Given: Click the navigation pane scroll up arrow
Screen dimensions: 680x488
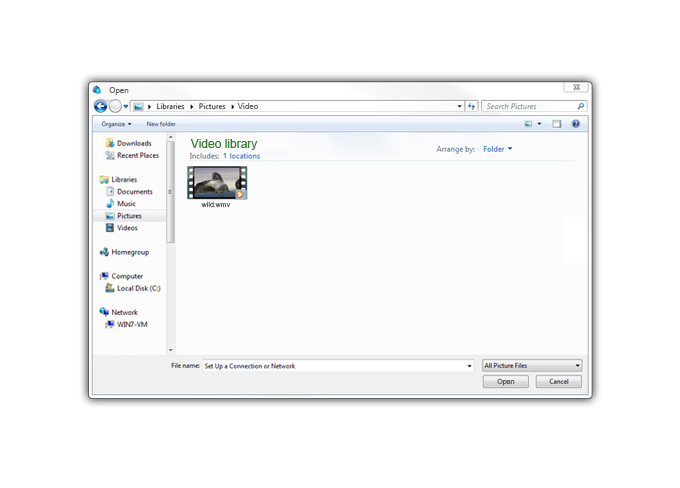Looking at the screenshot, I should tap(170, 137).
